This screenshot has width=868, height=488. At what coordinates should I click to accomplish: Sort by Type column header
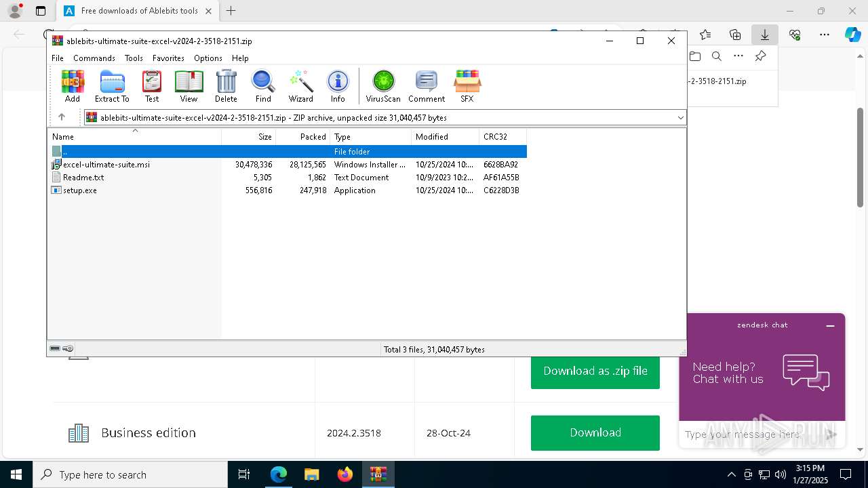(x=371, y=137)
